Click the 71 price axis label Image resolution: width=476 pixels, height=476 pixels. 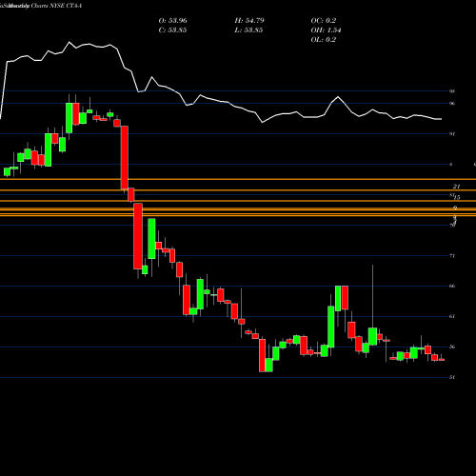(452, 256)
